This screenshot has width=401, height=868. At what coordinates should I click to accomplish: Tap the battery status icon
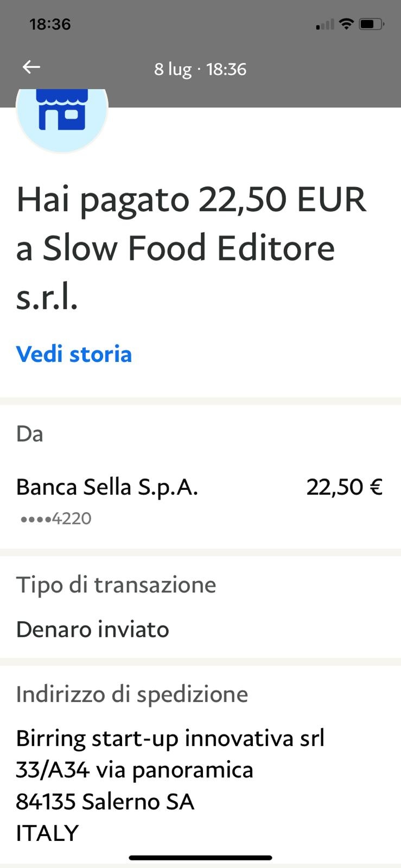(372, 24)
